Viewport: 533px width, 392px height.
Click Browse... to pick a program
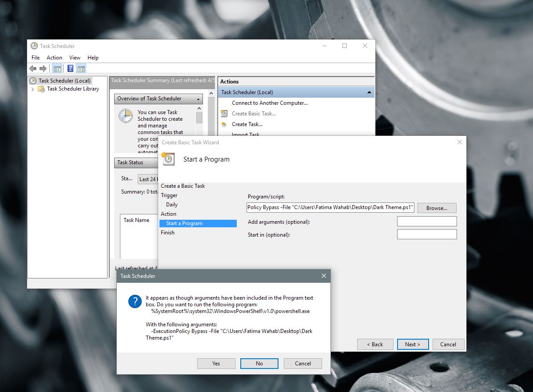[x=437, y=208]
